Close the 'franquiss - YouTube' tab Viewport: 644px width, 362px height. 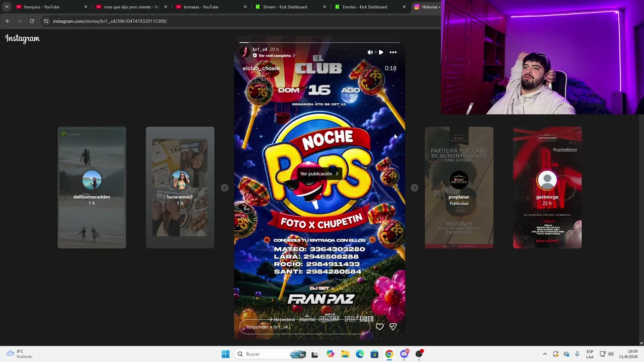tap(86, 7)
